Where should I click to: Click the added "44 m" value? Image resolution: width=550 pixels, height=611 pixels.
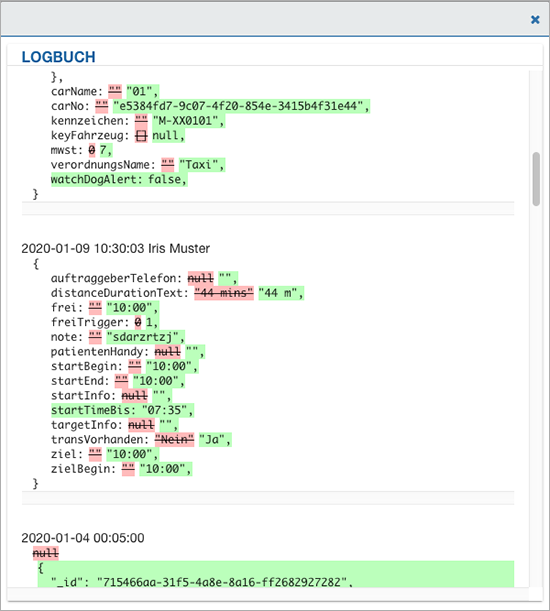tap(281, 293)
